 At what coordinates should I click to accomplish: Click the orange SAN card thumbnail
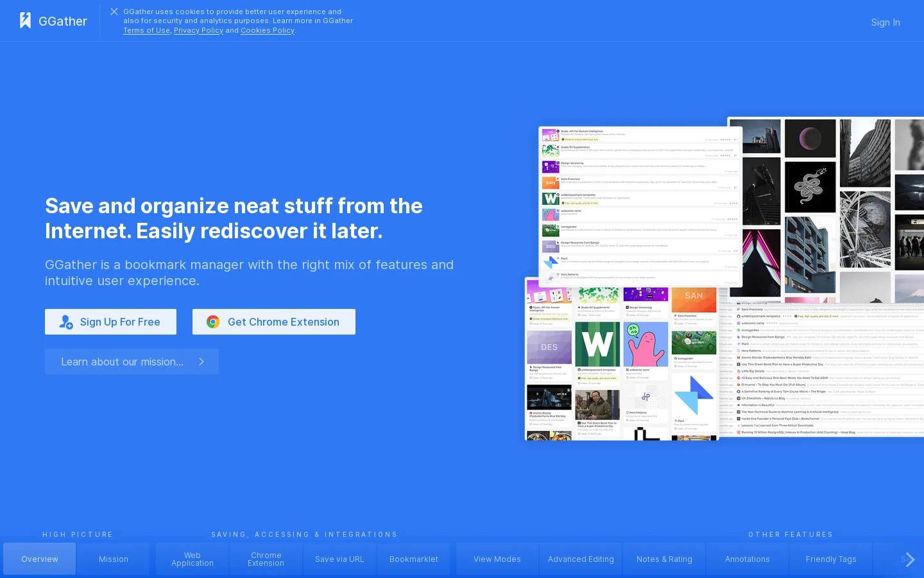coord(694,299)
